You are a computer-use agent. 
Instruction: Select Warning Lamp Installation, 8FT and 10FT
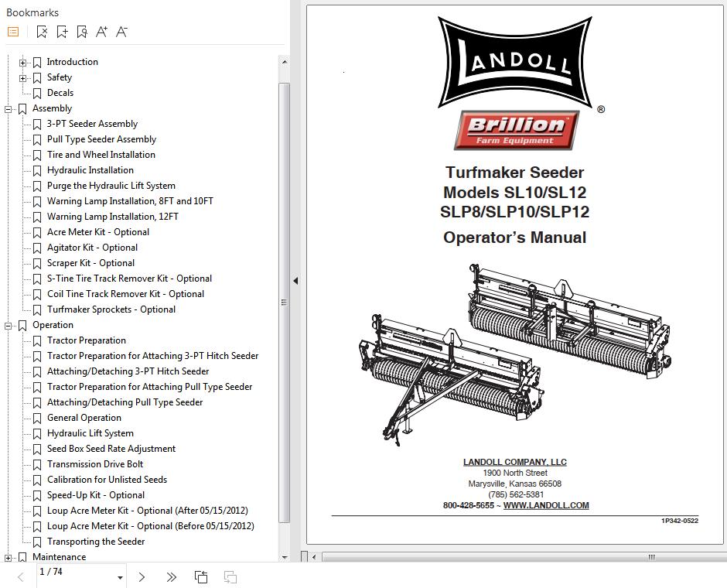(x=130, y=201)
